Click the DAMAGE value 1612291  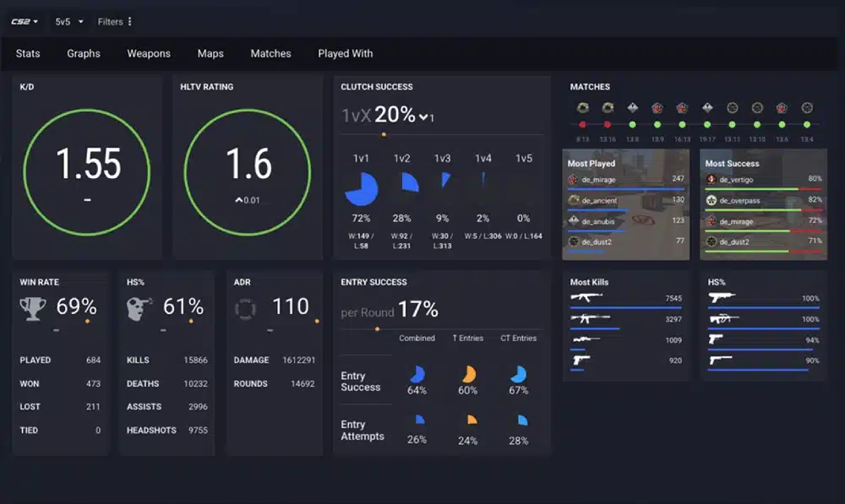298,360
